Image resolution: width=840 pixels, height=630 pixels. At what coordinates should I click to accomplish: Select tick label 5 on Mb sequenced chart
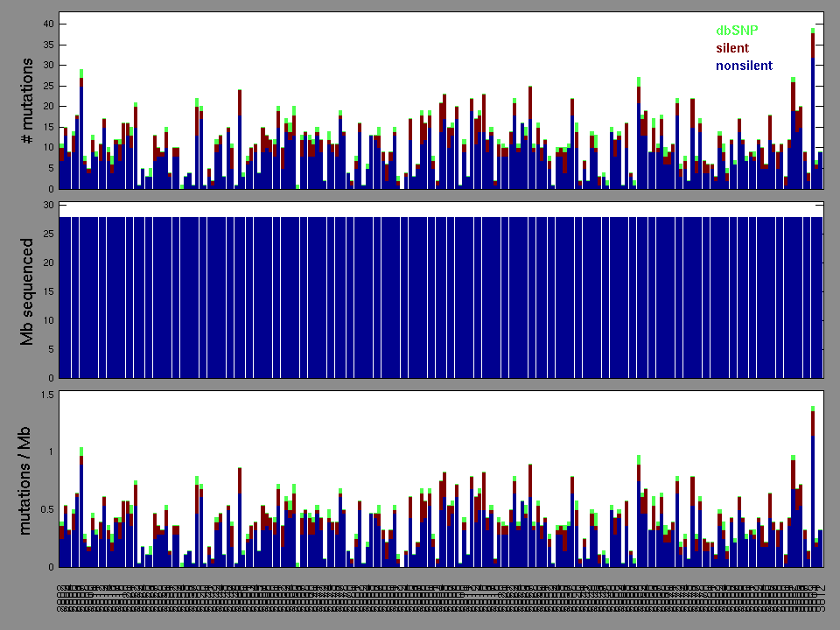[x=49, y=349]
